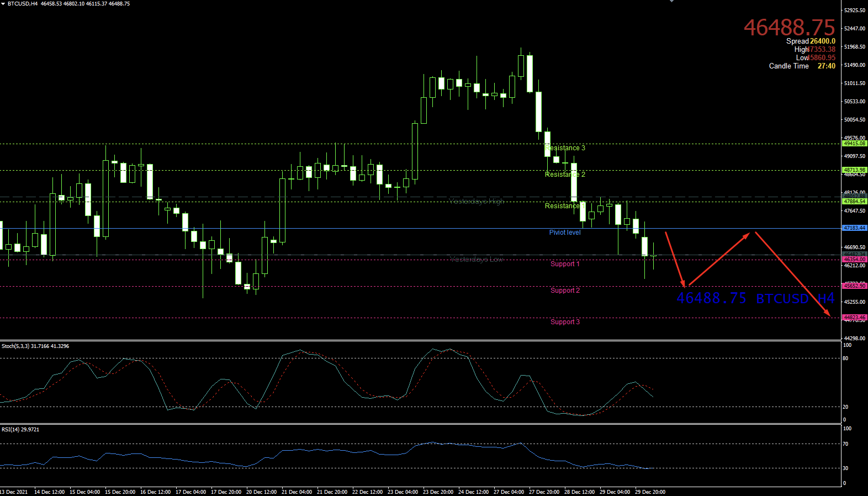Click the Resistance 2 label

[565, 175]
